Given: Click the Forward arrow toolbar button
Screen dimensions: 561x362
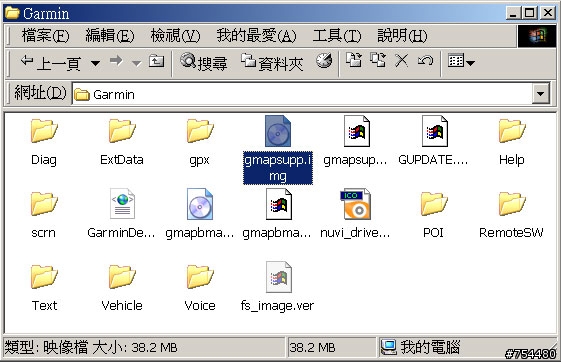Looking at the screenshot, I should point(116,62).
